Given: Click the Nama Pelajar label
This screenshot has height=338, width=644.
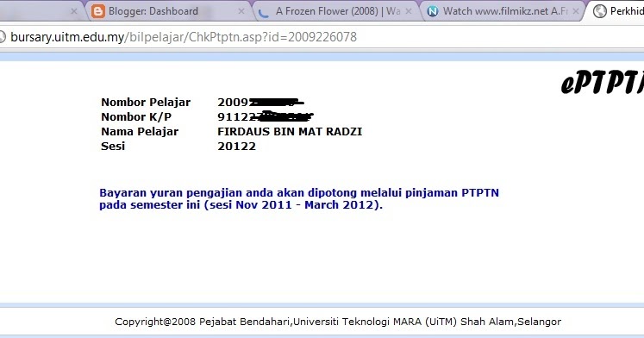Looking at the screenshot, I should pyautogui.click(x=140, y=132).
